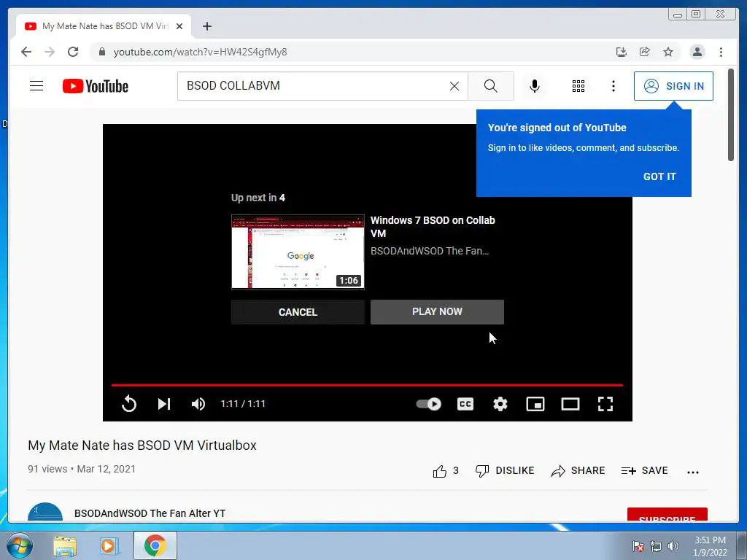The image size is (747, 560).
Task: Share this page icon in address bar
Action: tap(645, 52)
